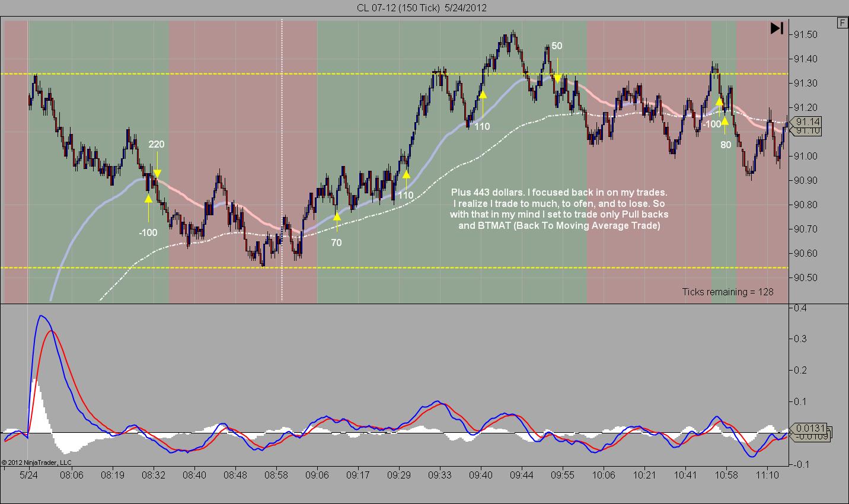This screenshot has height=504, width=849.
Task: Click the 08:40 time axis label
Action: click(x=194, y=475)
